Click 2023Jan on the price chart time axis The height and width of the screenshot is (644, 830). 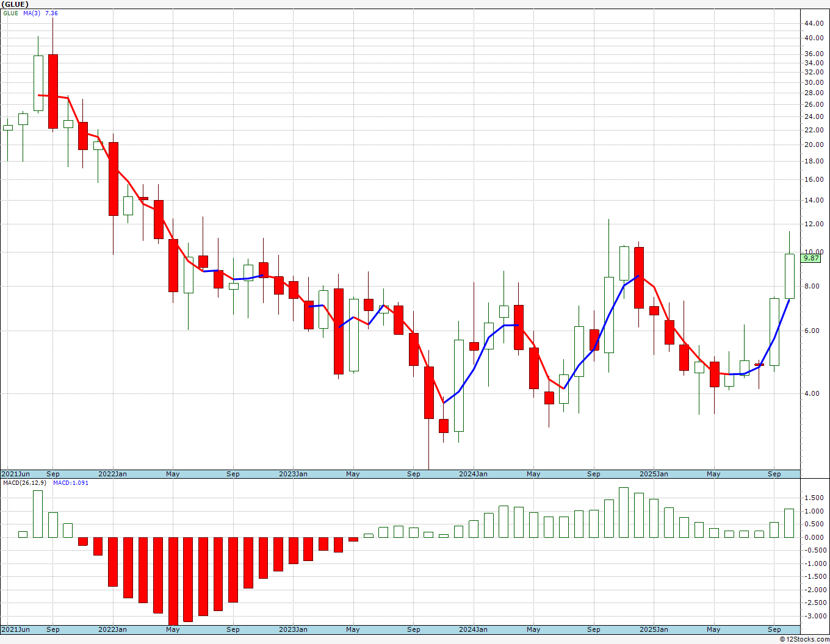coord(293,474)
